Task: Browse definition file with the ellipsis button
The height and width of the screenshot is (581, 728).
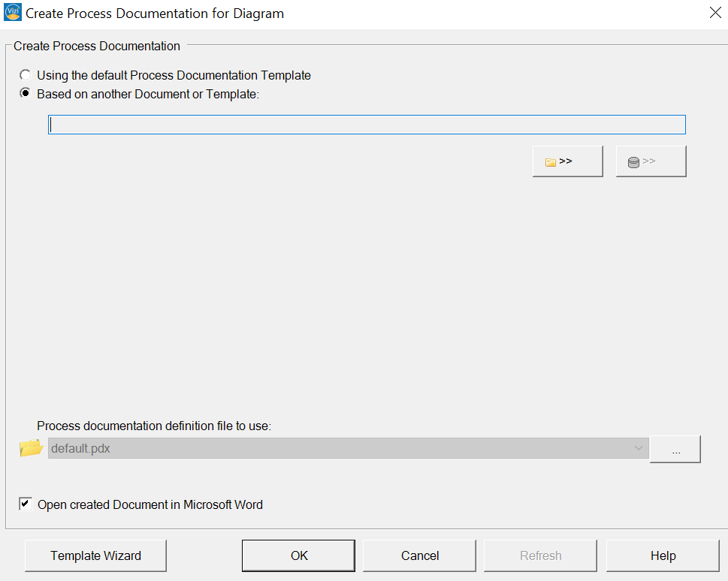Action: (x=675, y=449)
